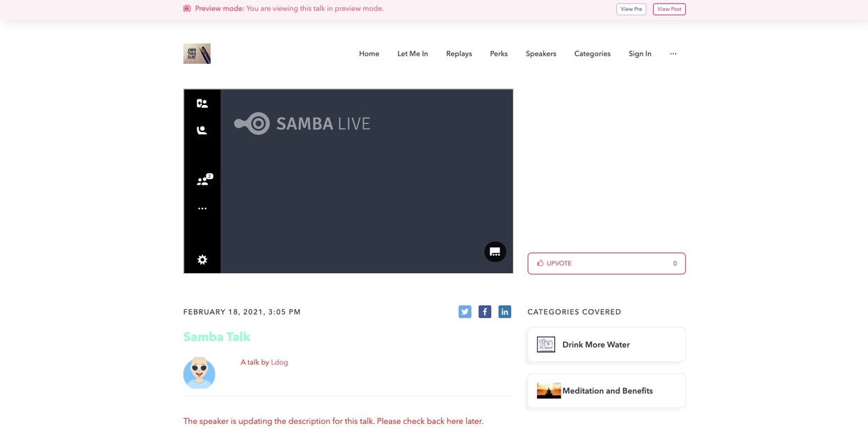868x437 pixels.
Task: Open the Drink More Water category
Action: click(x=606, y=345)
